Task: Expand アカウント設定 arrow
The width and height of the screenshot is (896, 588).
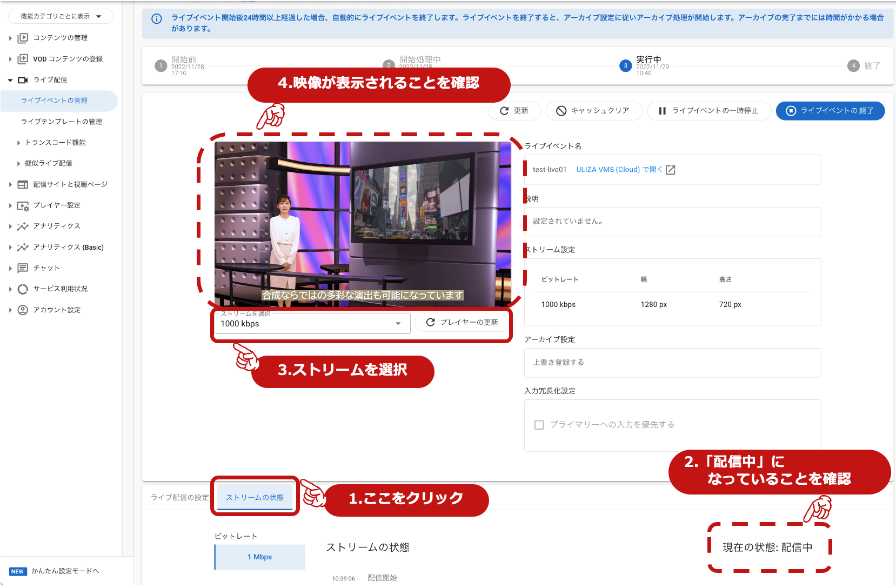Action: click(10, 310)
